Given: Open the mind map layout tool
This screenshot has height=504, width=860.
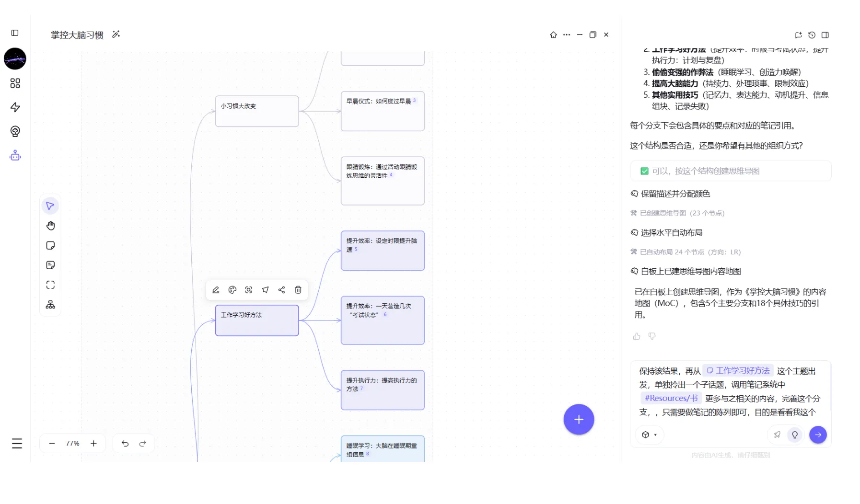Looking at the screenshot, I should click(x=50, y=305).
